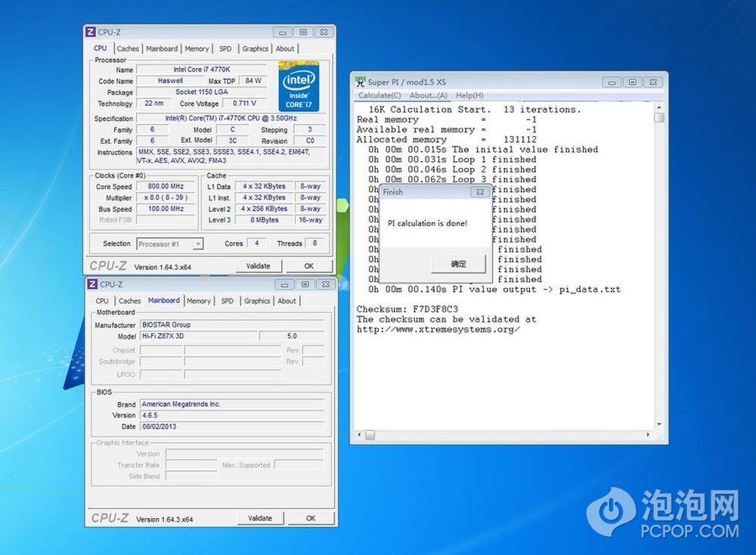This screenshot has height=555, width=756.
Task: Click the BIOS Version value 4.6.5
Action: click(232, 415)
